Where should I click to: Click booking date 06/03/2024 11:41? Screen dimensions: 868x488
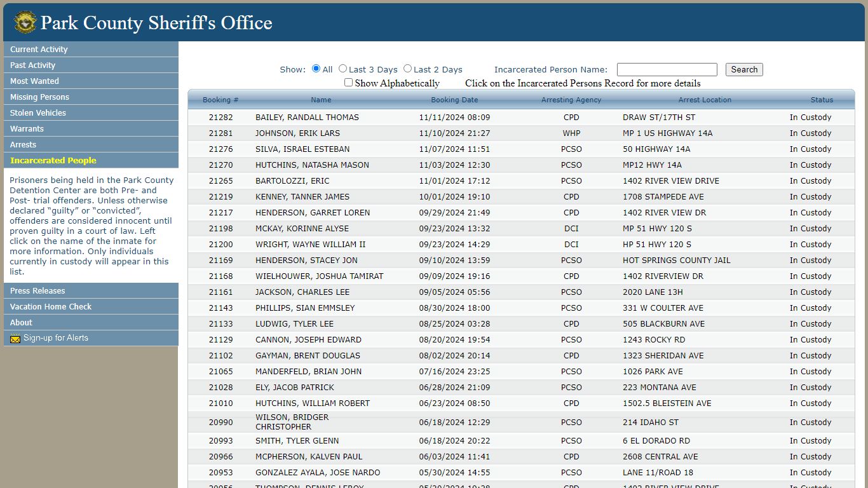click(454, 457)
